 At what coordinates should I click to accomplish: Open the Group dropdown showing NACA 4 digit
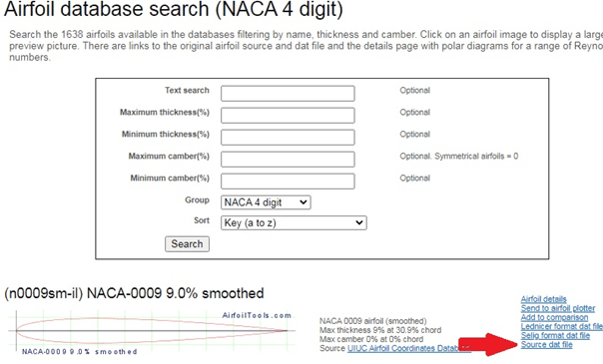point(266,202)
